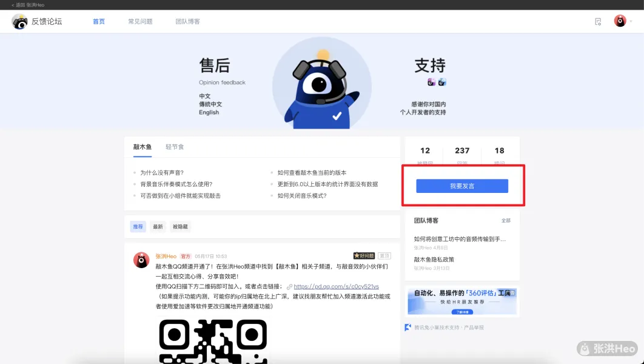644x364 pixels.
Task: Click the 感谢你对国内 banner text
Action: [x=428, y=104]
